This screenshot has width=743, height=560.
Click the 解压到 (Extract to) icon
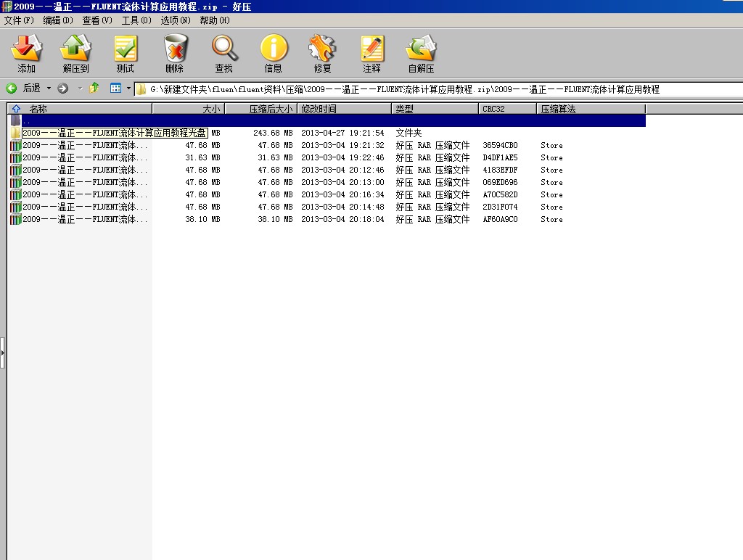coord(75,54)
